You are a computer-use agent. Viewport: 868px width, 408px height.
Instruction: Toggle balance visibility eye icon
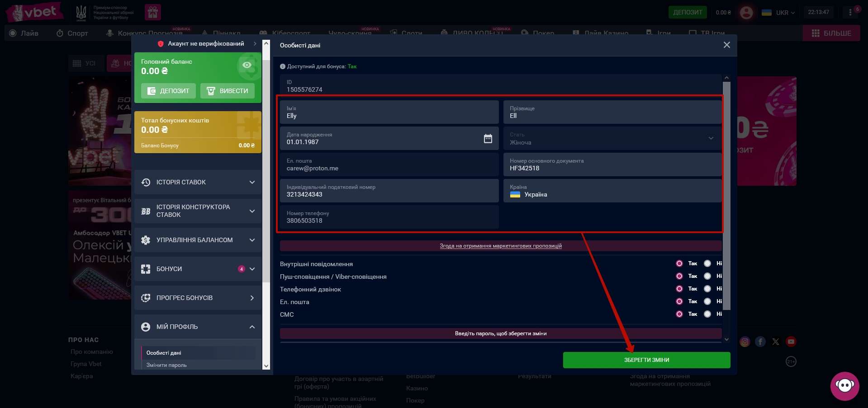pyautogui.click(x=247, y=66)
